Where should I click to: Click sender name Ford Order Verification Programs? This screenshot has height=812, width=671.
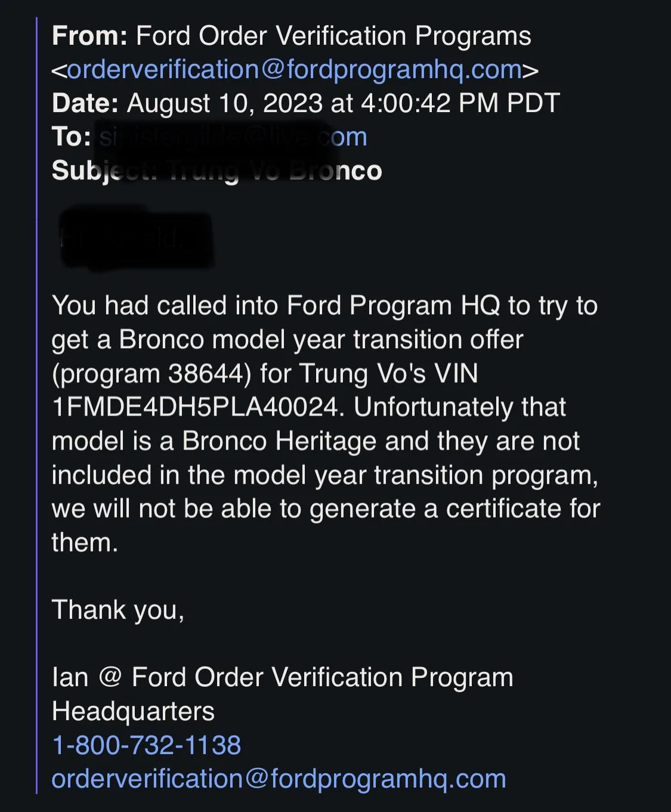[x=333, y=36]
